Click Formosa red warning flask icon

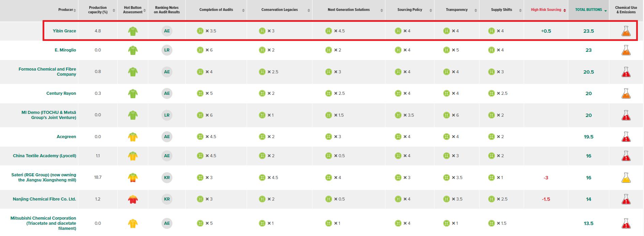point(626,72)
